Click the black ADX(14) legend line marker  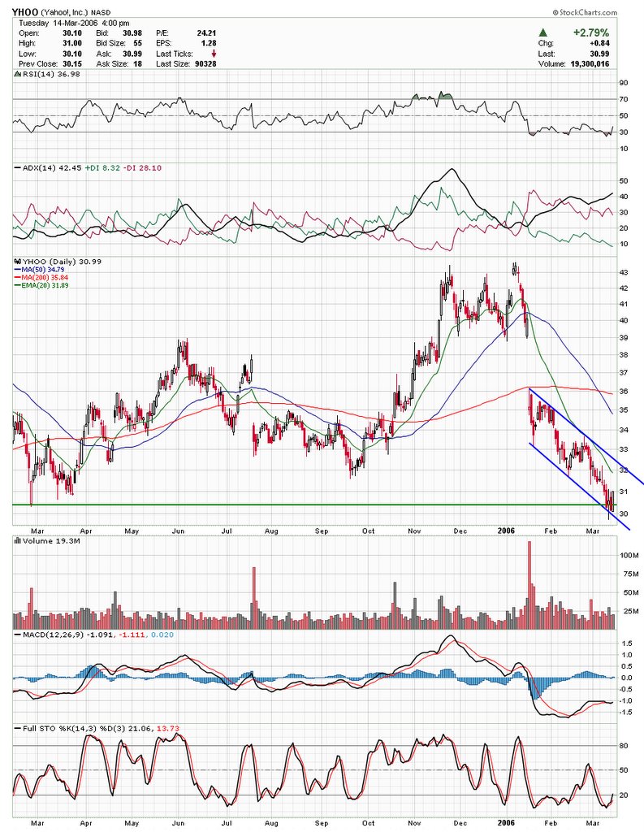tap(17, 168)
